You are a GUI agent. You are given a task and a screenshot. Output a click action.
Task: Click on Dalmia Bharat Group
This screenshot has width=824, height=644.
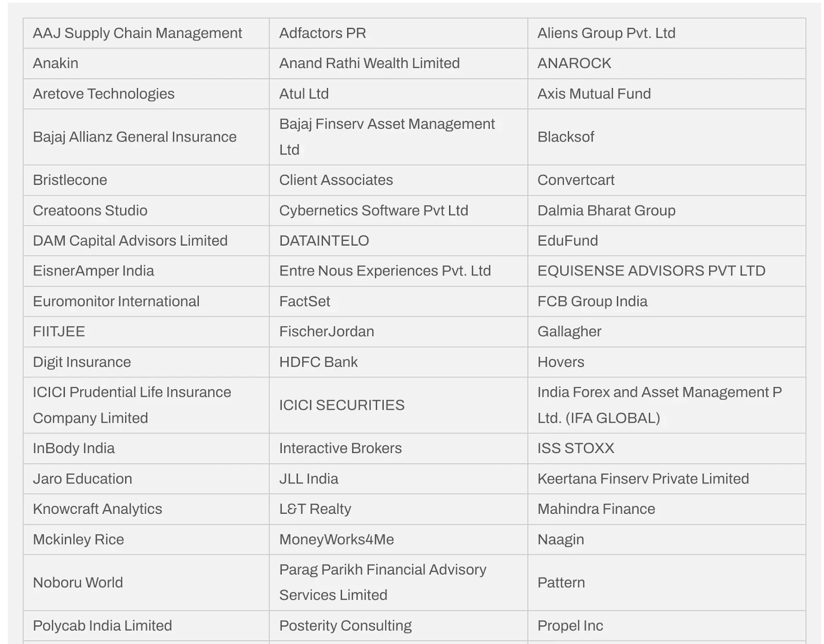coord(606,211)
